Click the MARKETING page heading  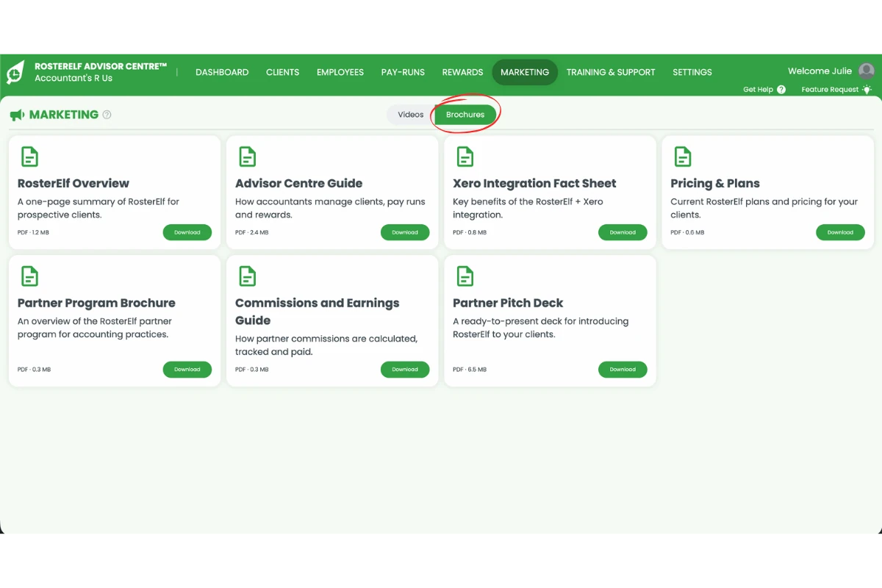pyautogui.click(x=64, y=115)
